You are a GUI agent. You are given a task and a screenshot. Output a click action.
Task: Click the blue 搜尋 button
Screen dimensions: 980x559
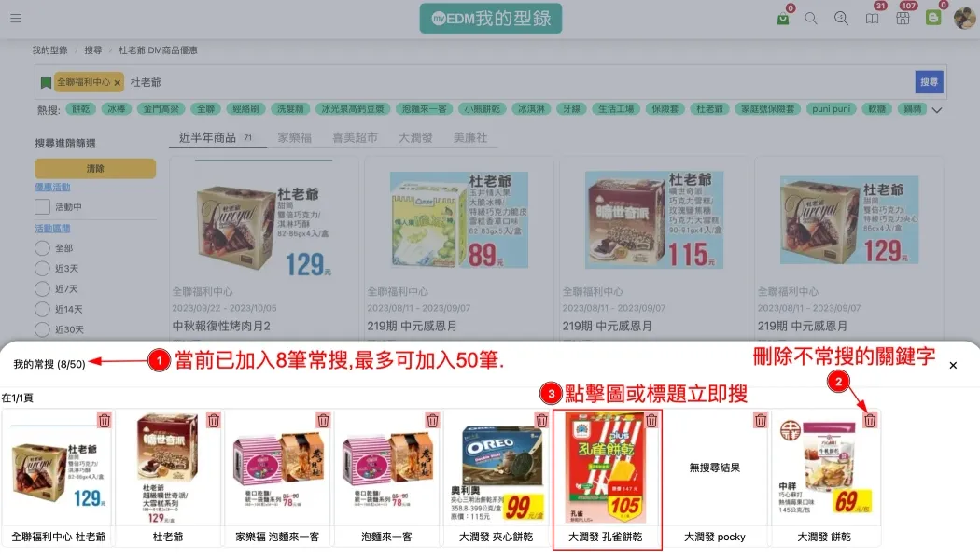[929, 82]
